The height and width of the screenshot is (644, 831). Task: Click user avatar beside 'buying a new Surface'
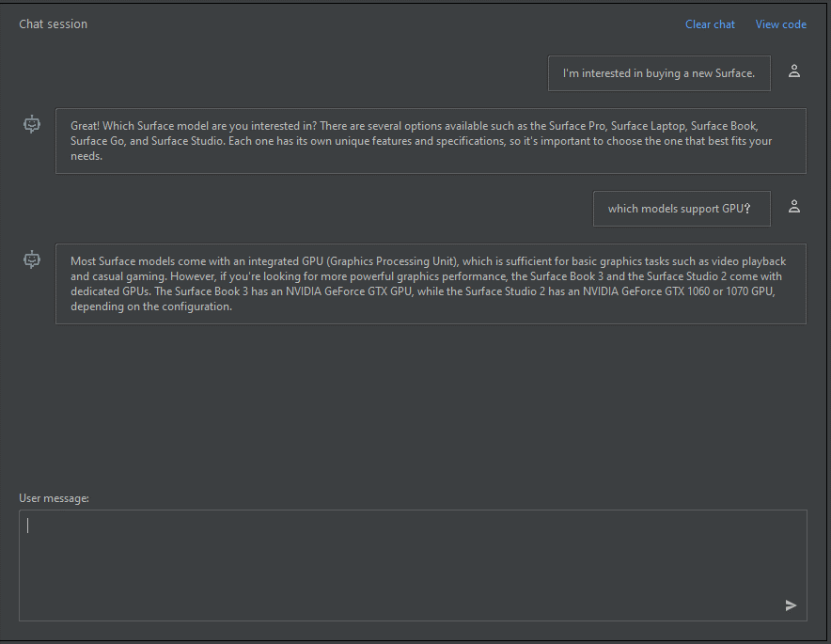click(794, 71)
